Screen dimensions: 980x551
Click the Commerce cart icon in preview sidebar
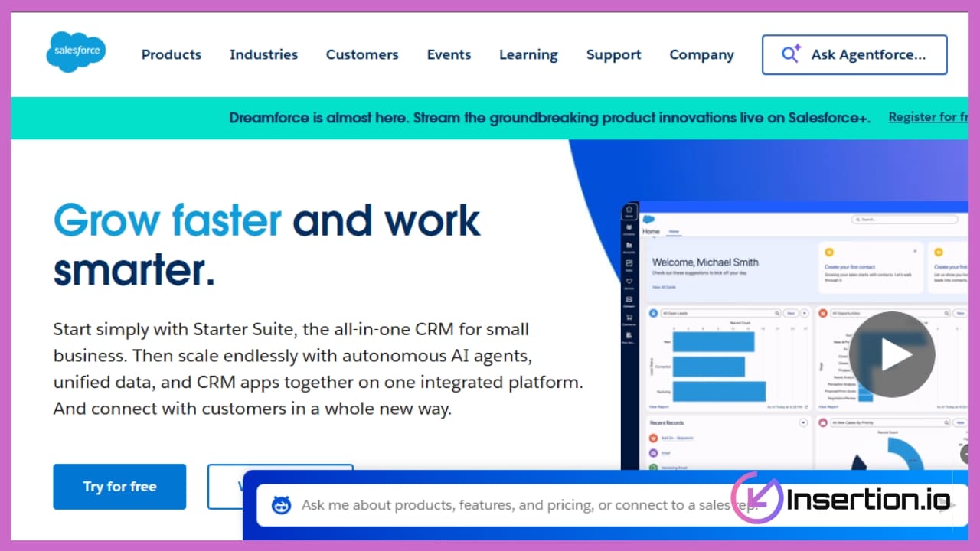pos(629,318)
